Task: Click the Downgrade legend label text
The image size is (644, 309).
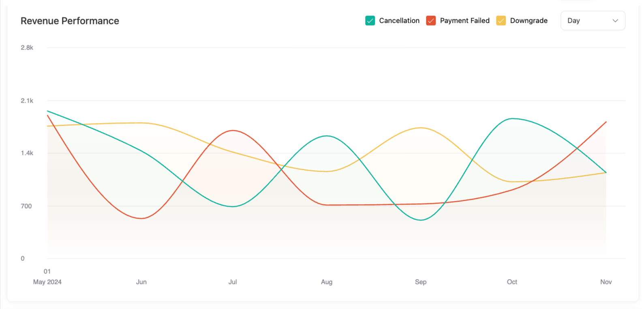Action: point(529,20)
